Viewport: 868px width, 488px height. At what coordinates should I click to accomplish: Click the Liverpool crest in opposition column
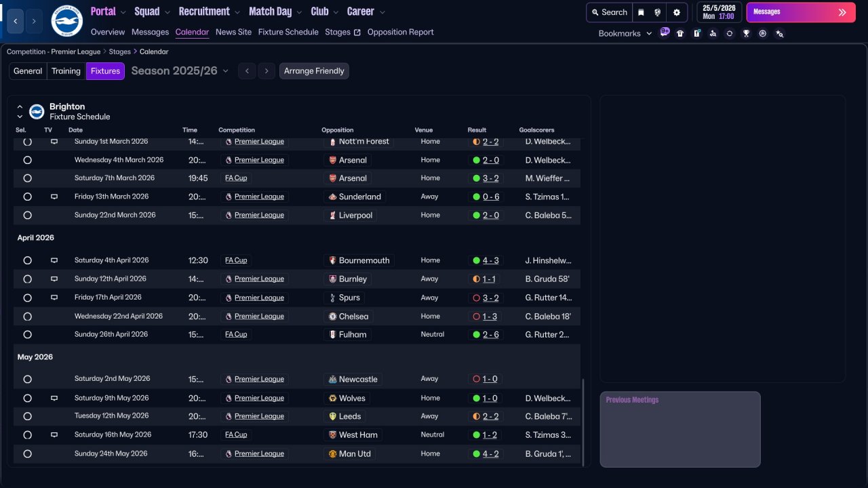[x=332, y=215]
